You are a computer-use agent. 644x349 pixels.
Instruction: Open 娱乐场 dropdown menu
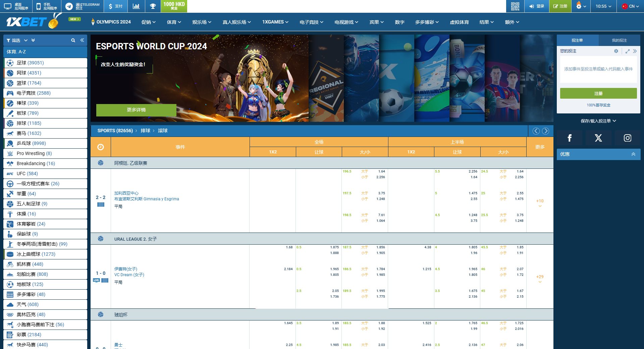tap(202, 22)
